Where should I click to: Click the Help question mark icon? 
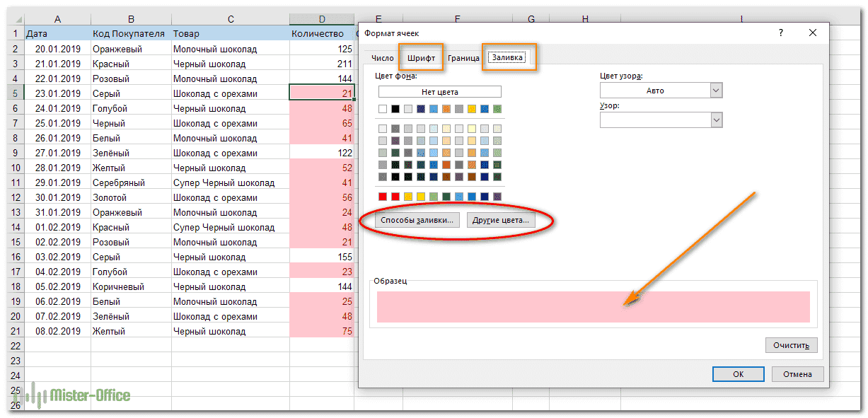coord(781,33)
